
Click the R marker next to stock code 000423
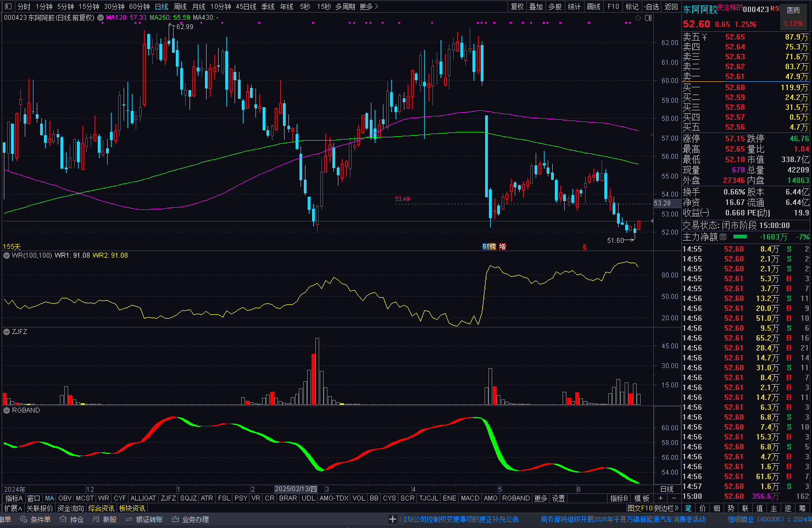(x=772, y=9)
